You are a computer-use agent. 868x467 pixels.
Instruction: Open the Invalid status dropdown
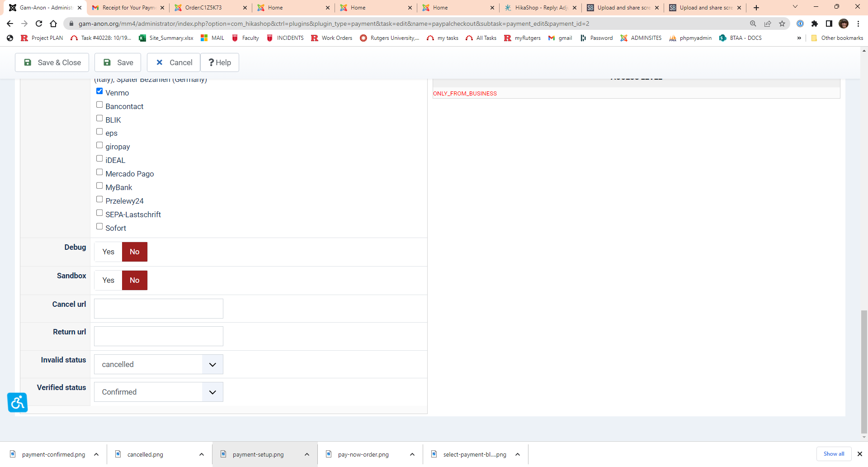(159, 364)
